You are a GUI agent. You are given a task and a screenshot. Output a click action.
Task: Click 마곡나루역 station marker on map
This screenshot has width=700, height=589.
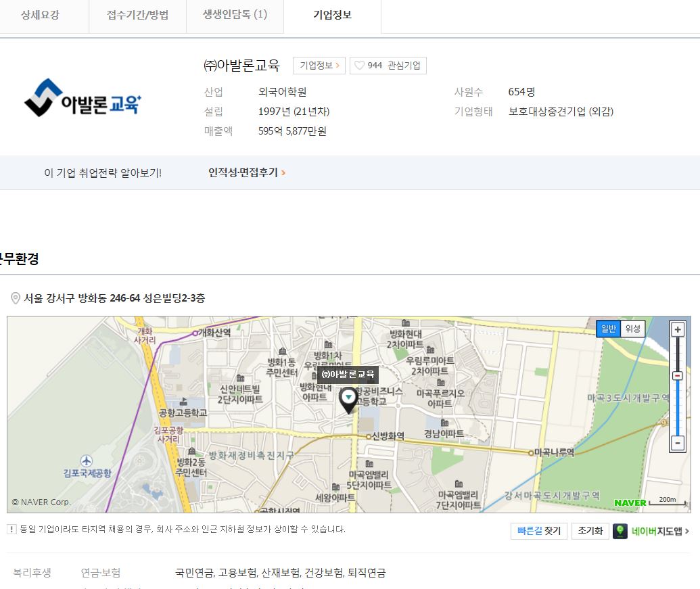click(531, 452)
